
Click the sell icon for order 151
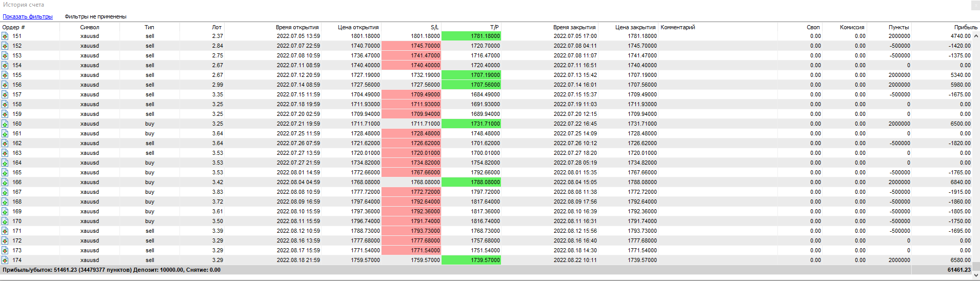pos(5,36)
